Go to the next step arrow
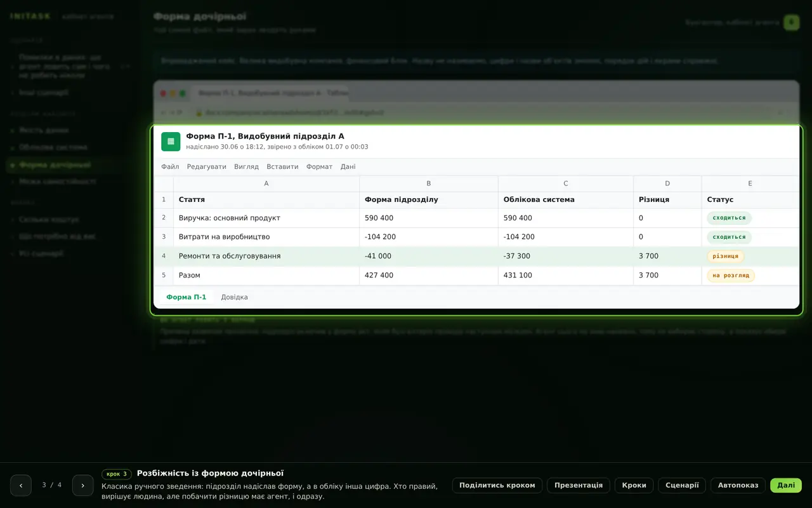 [82, 485]
